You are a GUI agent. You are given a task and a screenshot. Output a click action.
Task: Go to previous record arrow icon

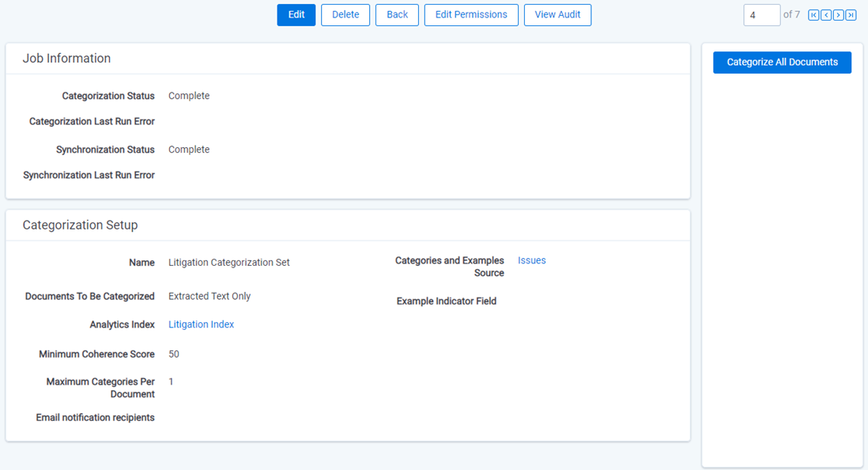click(x=826, y=15)
